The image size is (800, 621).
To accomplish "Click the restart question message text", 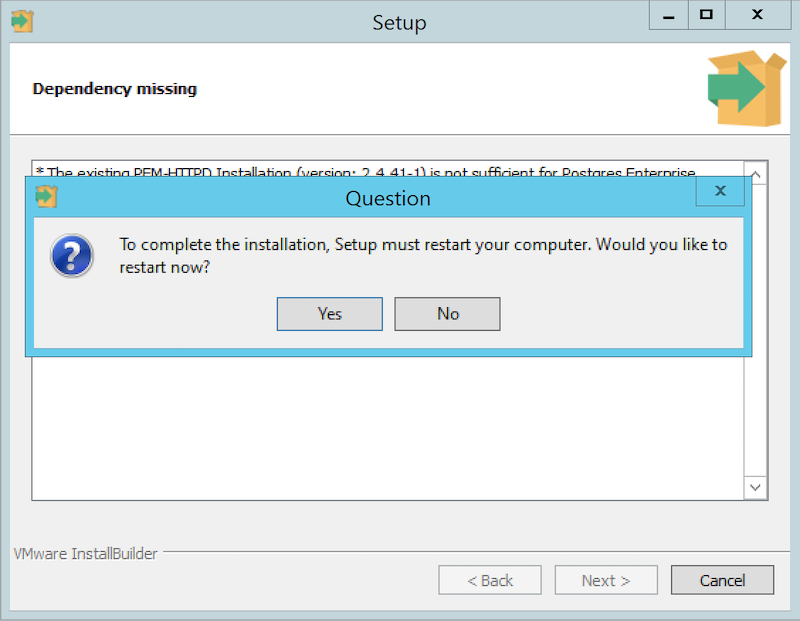I will click(423, 256).
